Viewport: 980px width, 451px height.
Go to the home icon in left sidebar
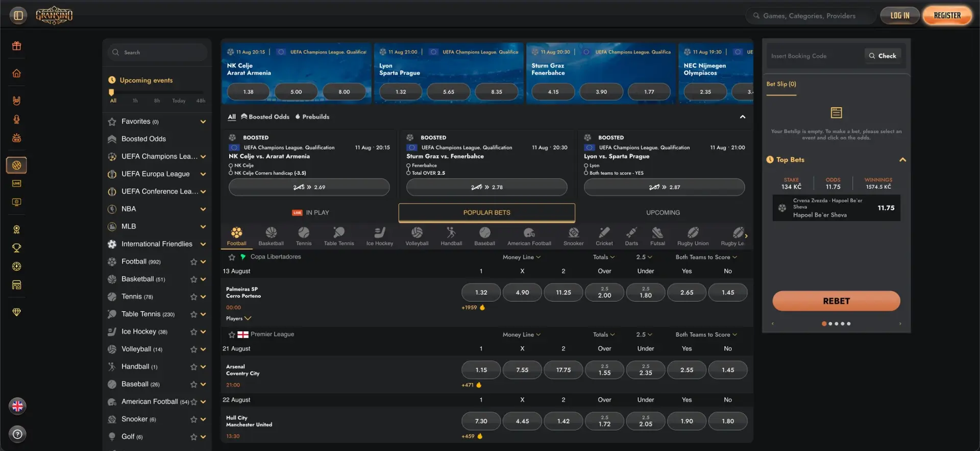[x=17, y=73]
